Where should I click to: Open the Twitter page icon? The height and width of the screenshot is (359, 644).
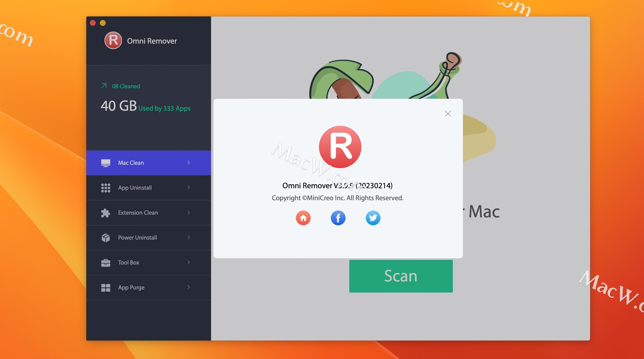click(373, 218)
